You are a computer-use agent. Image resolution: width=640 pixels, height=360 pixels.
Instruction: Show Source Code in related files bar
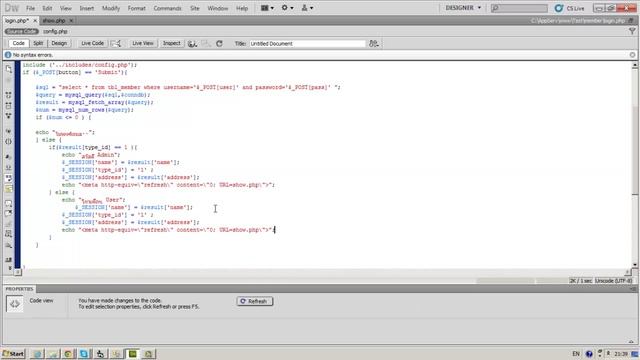[x=22, y=31]
